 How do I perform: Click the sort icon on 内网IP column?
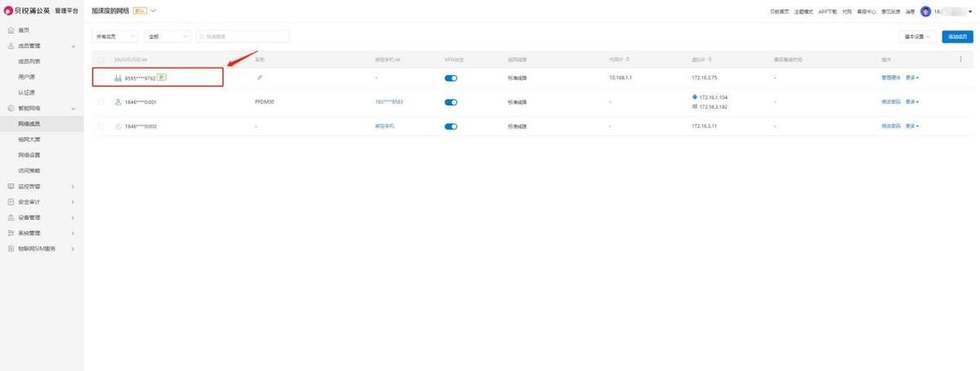[627, 59]
